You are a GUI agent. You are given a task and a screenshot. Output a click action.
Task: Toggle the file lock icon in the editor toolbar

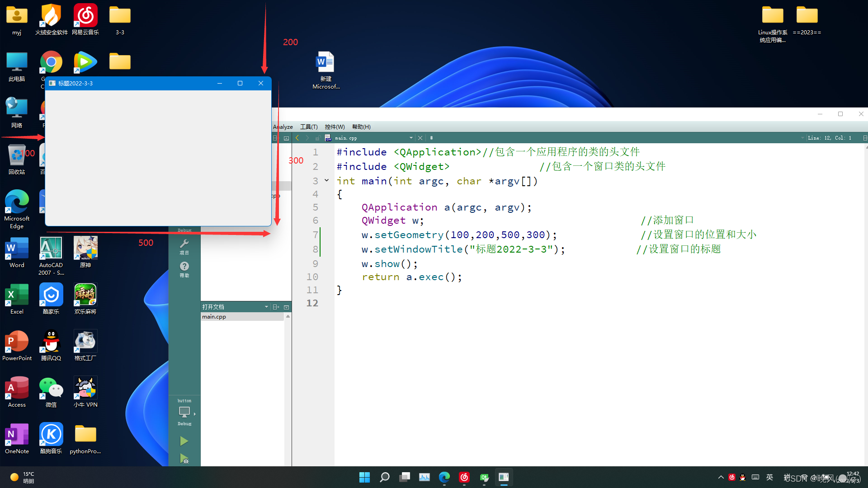pyautogui.click(x=318, y=138)
